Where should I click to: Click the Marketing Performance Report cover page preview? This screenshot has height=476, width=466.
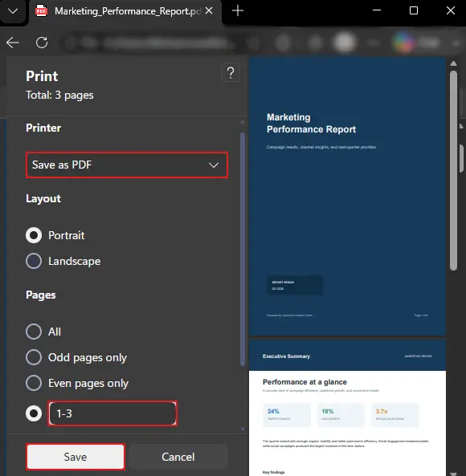[348, 196]
